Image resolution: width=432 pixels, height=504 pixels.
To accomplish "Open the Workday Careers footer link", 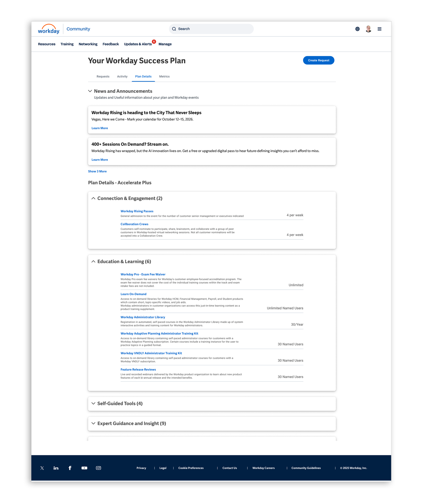I will pyautogui.click(x=264, y=468).
